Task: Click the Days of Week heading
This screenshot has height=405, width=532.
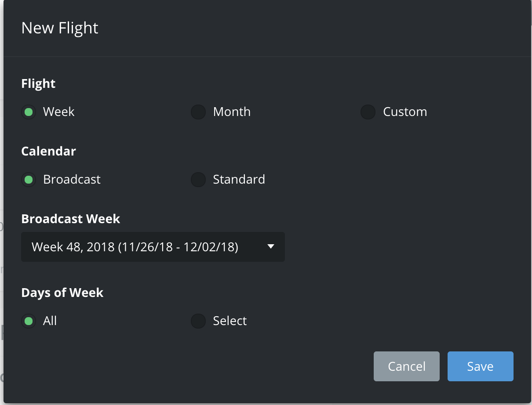Action: point(62,293)
